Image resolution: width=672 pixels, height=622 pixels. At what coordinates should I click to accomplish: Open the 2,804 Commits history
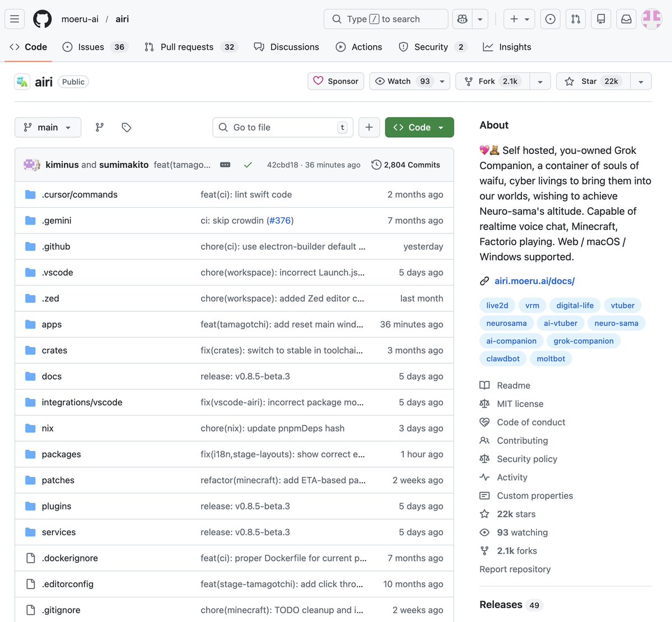tap(406, 165)
